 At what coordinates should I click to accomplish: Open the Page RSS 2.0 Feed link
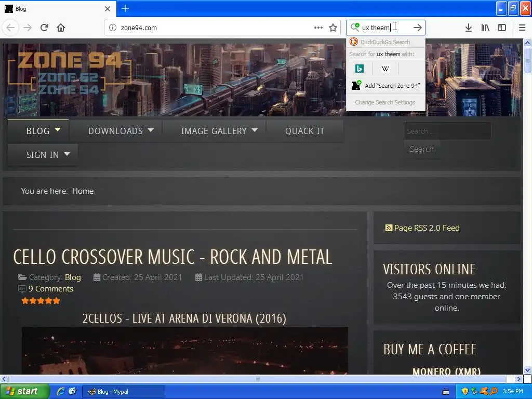point(422,228)
